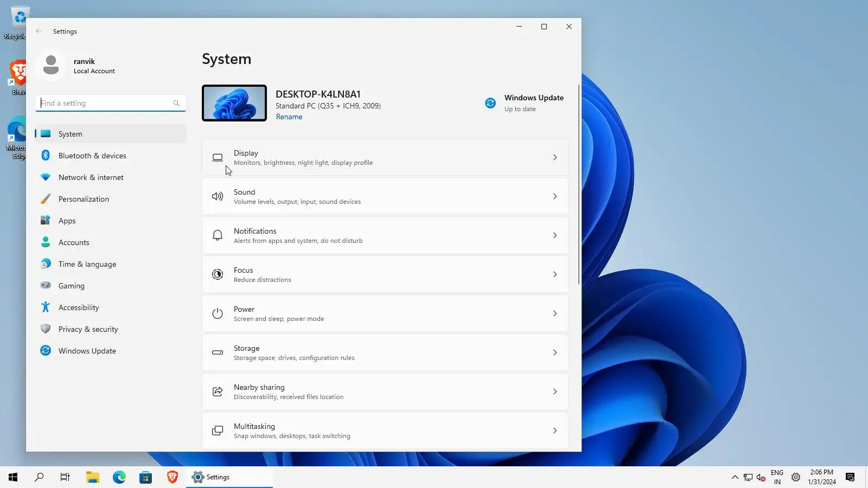Click the user profile avatar for ranvik
This screenshot has height=488, width=868.
pyautogui.click(x=51, y=65)
